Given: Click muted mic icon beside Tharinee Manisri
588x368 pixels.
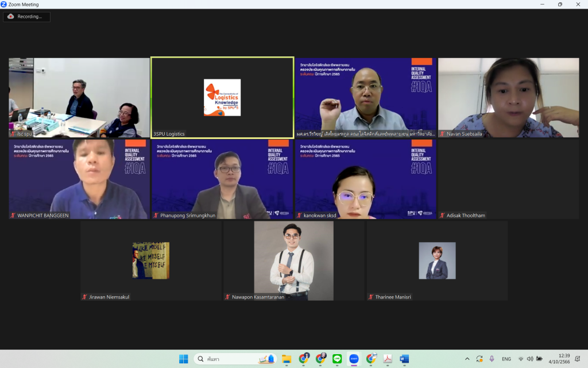Looking at the screenshot, I should (x=371, y=297).
